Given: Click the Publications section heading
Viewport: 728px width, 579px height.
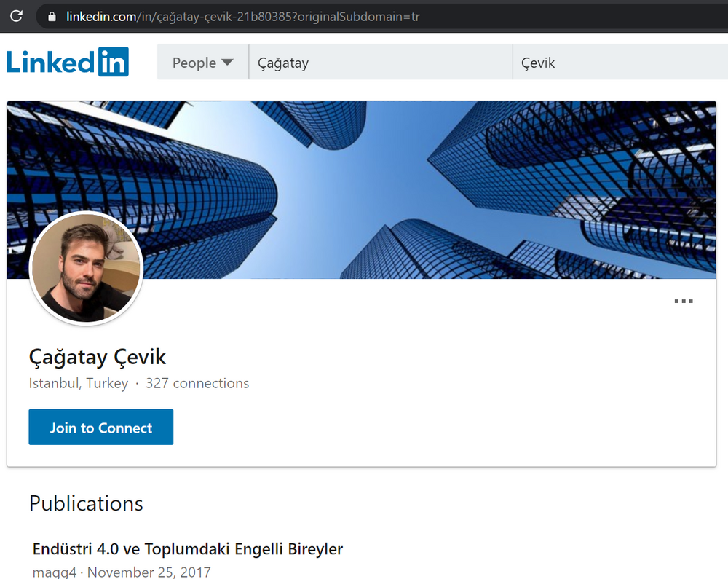Looking at the screenshot, I should point(86,503).
